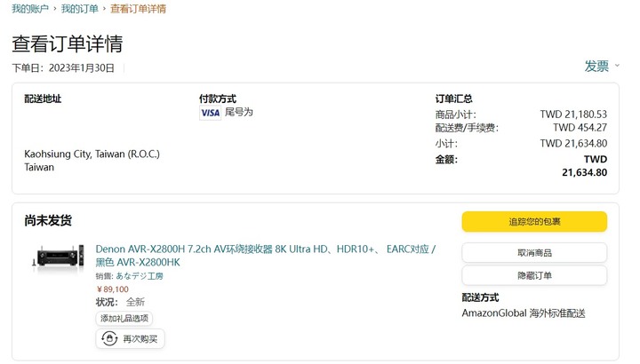Viewport: 640px width, 364px height.
Task: Go to 我的订单 breadcrumb link
Action: [x=80, y=9]
